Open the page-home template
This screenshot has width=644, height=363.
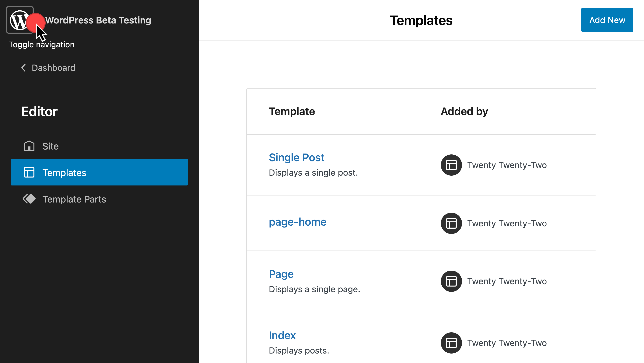297,222
